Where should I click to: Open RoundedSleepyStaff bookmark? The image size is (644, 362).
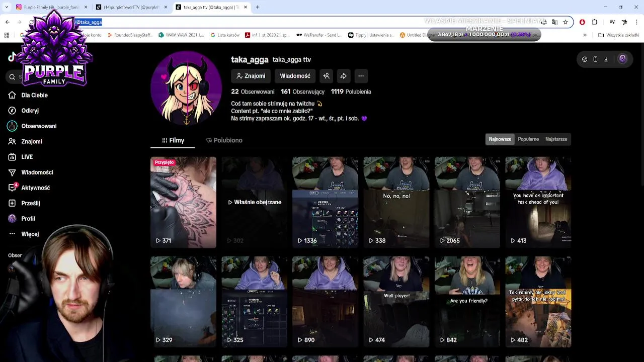tap(130, 35)
